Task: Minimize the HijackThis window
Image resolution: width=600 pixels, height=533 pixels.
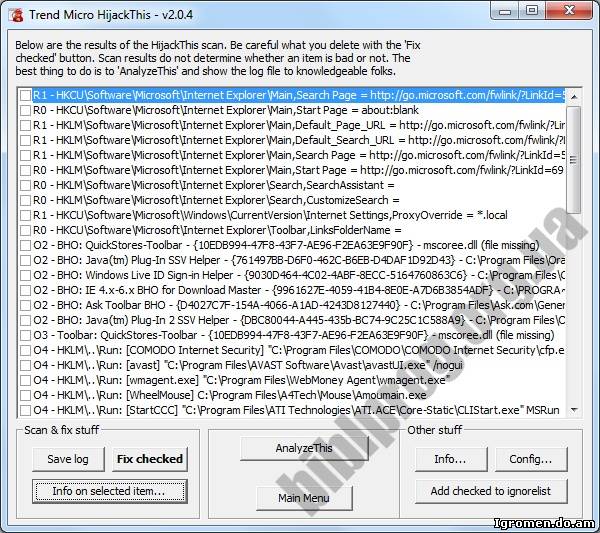Action: tap(505, 11)
